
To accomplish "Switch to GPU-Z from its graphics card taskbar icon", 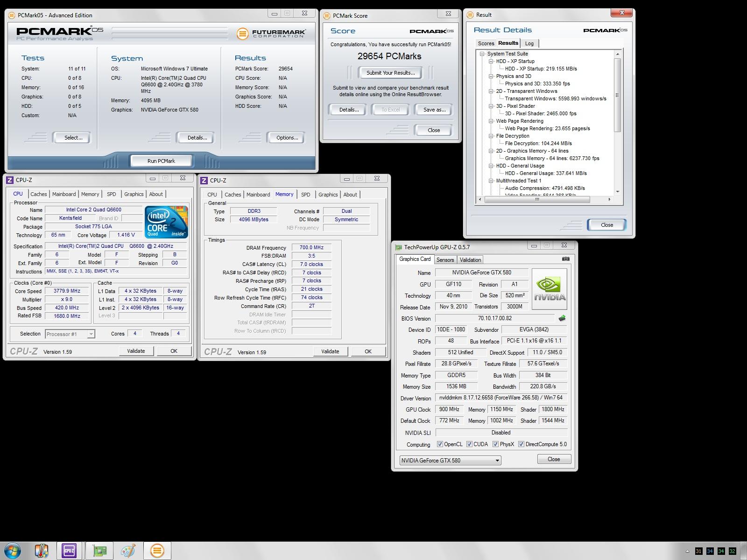I will pos(99,551).
